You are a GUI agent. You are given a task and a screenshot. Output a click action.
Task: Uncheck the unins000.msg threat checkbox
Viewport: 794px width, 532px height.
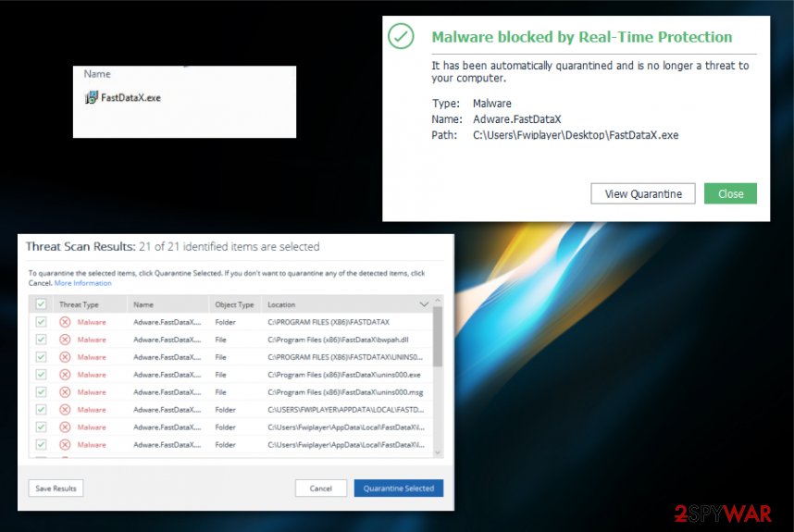point(41,392)
